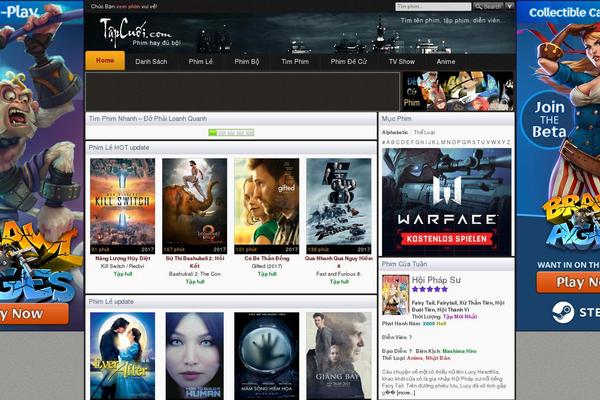
Task: Open the Hội Pháp Sư title
Action: pos(436,280)
